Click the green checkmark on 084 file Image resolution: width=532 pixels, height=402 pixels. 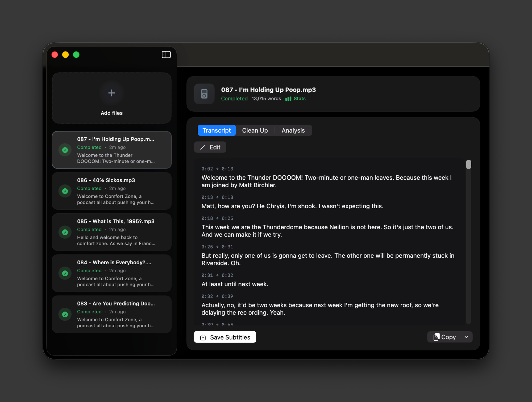click(x=65, y=273)
